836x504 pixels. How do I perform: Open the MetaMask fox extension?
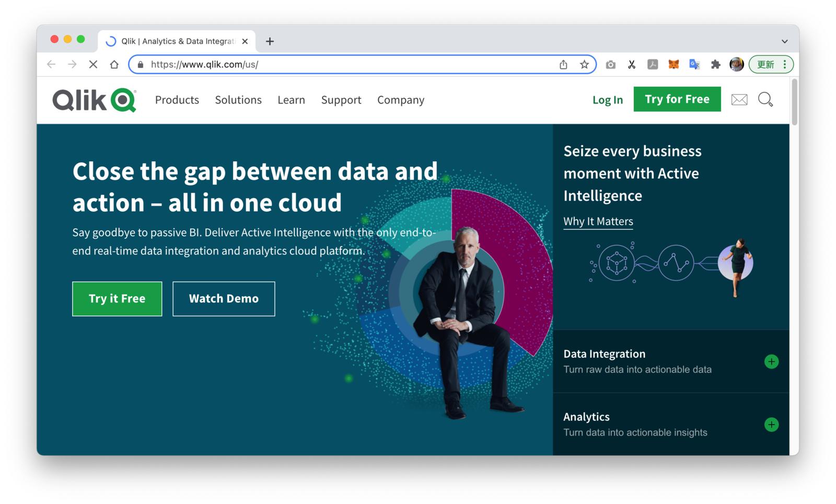click(x=674, y=64)
